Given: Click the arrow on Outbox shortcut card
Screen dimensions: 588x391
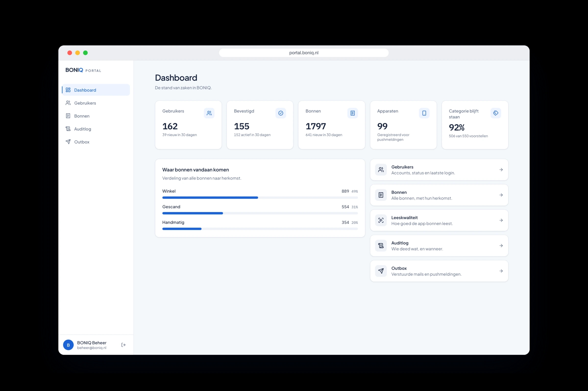Looking at the screenshot, I should 501,271.
